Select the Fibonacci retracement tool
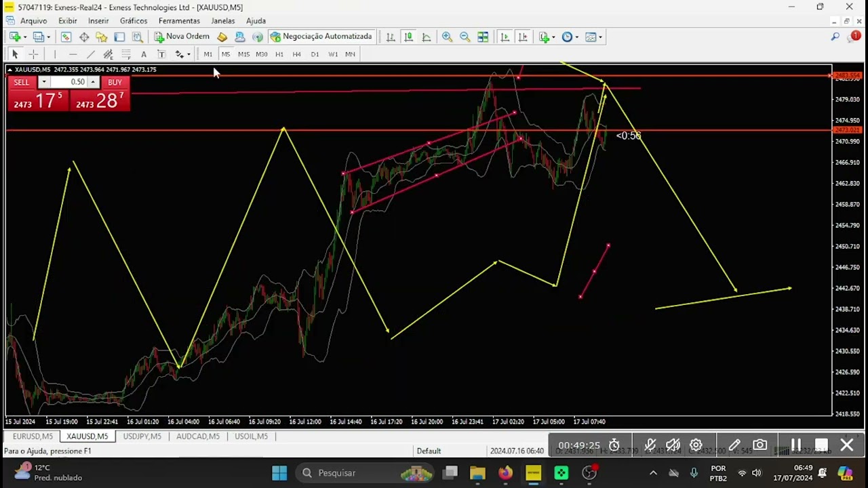 coord(125,54)
